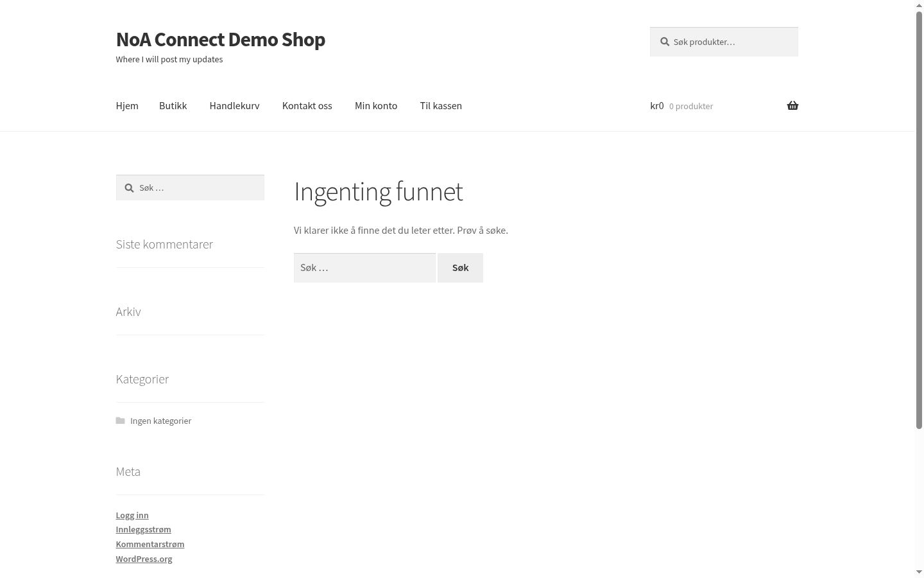Click the folder icon beside Ingen kategorier
This screenshot has width=924, height=578.
[121, 421]
